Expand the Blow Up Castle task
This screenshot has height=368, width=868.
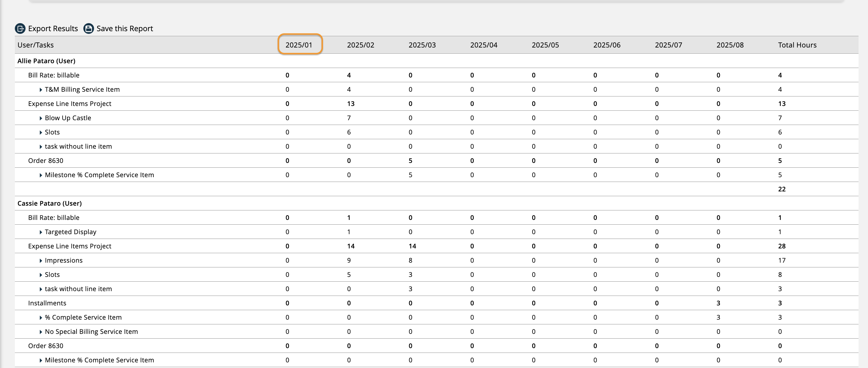click(41, 118)
